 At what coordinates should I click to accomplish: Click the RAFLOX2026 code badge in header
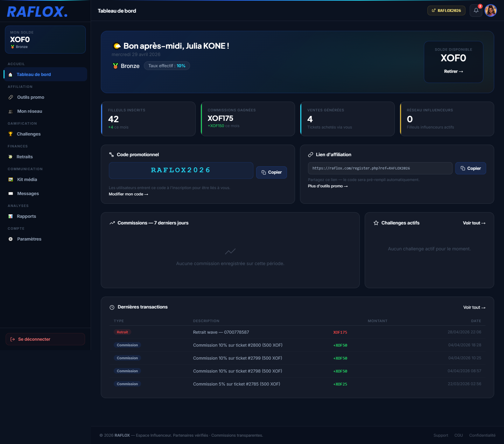(446, 11)
